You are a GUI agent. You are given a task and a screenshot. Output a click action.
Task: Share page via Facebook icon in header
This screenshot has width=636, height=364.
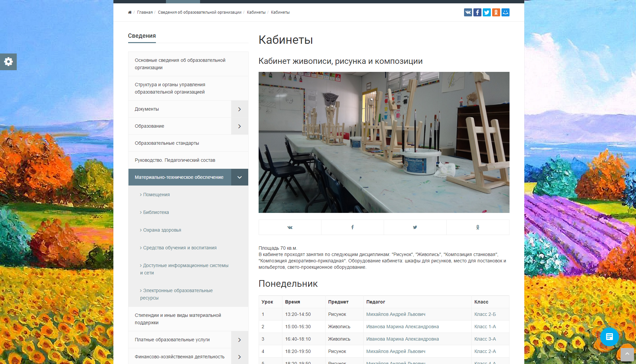click(x=477, y=12)
